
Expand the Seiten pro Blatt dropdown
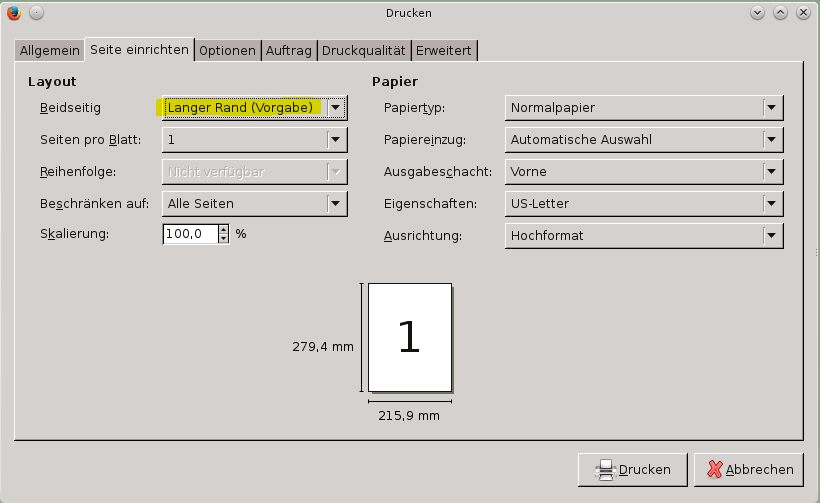click(255, 140)
